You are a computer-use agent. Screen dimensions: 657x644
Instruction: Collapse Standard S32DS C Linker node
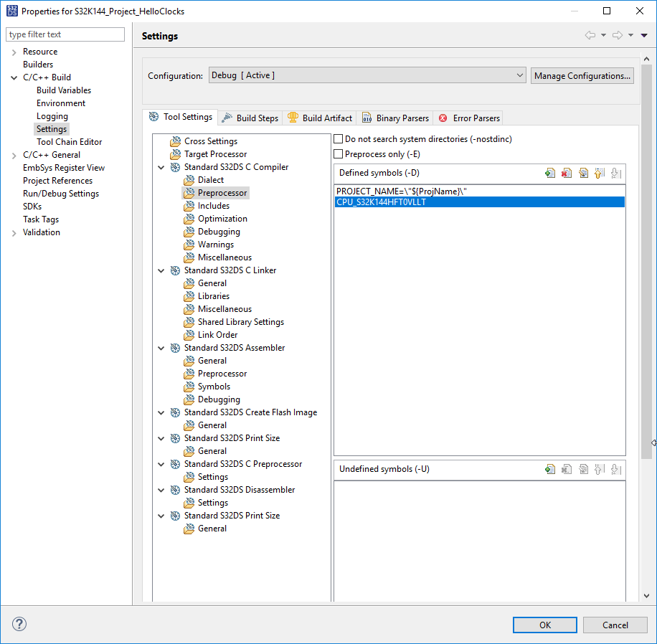click(161, 270)
